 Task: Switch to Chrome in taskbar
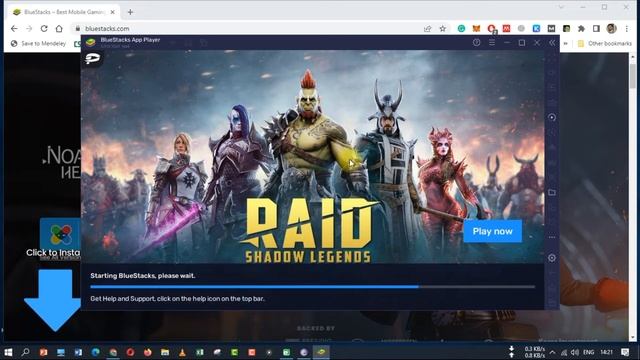click(113, 352)
